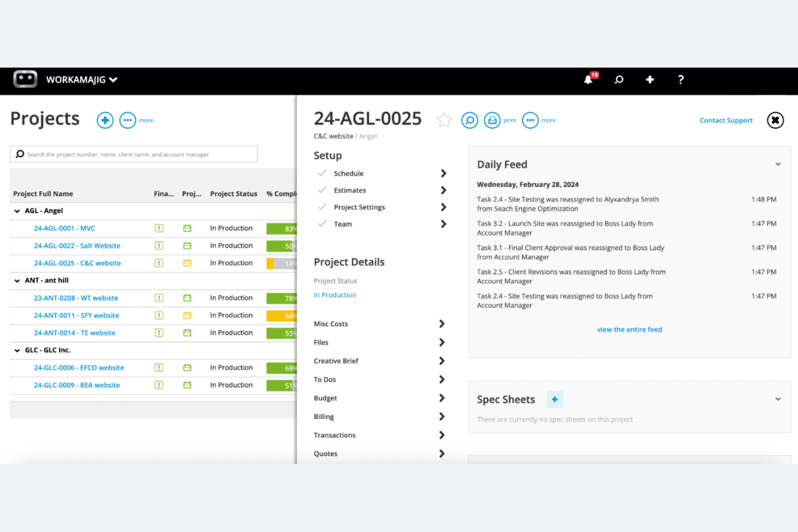Viewport: 798px width, 532px height.
Task: Collapse the Spec Sheets panel
Action: tap(778, 399)
